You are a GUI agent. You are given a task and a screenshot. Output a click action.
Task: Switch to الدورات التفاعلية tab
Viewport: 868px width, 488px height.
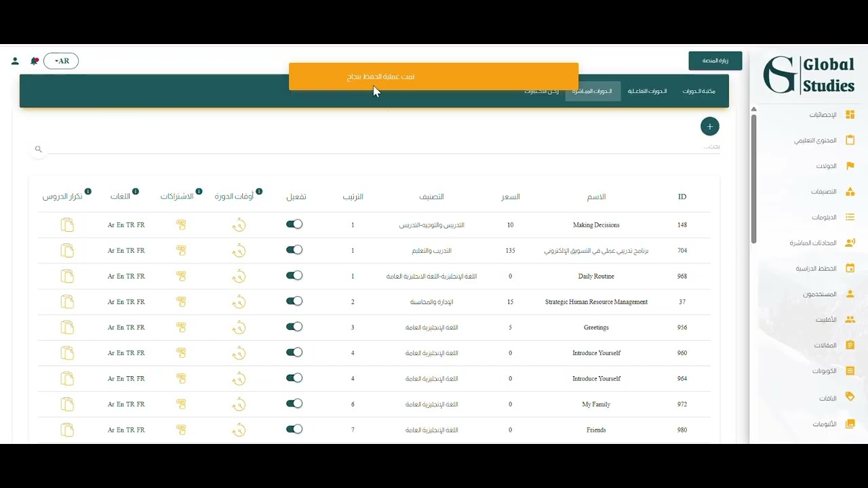[647, 91]
